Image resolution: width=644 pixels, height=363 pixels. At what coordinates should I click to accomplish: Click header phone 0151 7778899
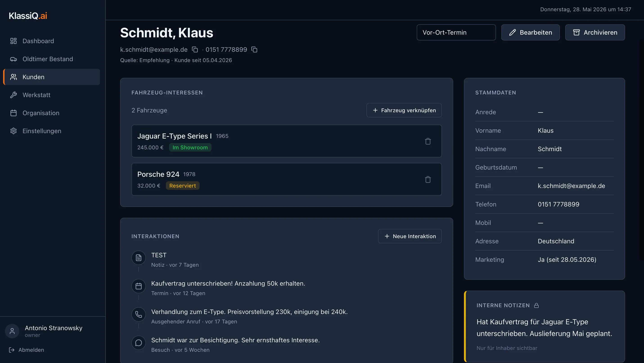[226, 50]
